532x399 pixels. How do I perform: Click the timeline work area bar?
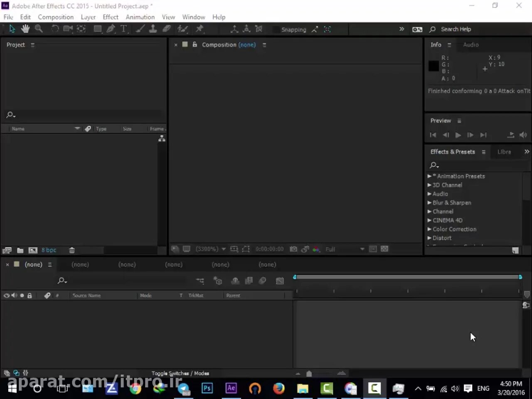407,277
